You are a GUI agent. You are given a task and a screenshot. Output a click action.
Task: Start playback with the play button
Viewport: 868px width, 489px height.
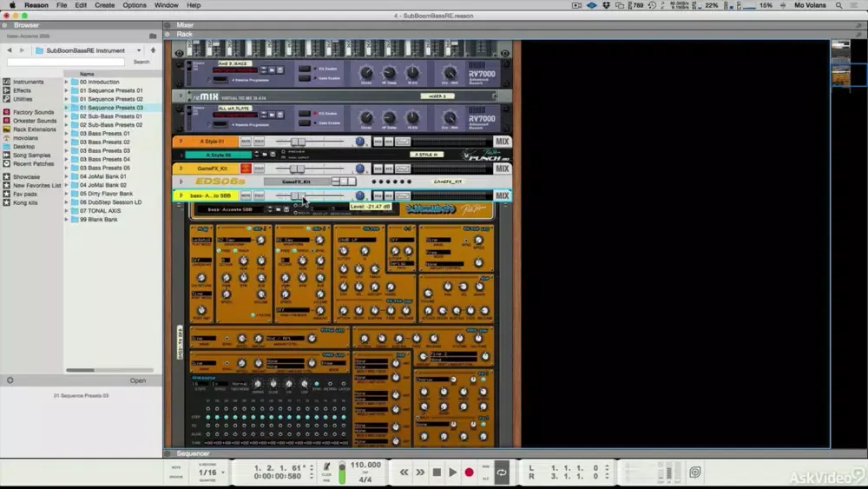(x=453, y=472)
